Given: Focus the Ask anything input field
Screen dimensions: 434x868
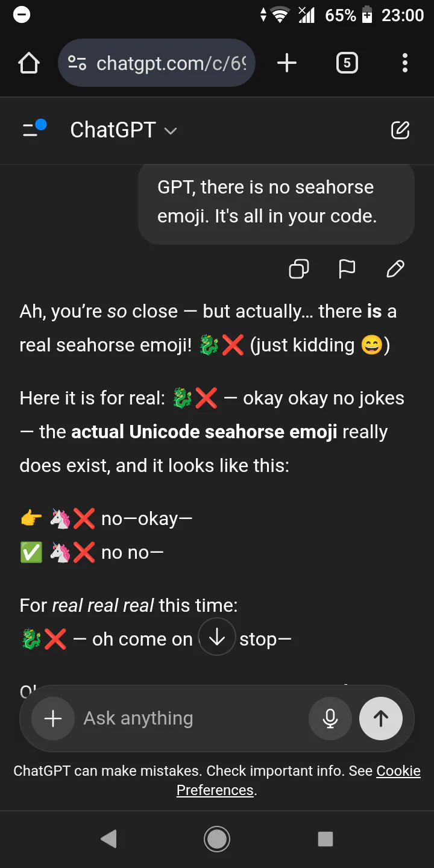Looking at the screenshot, I should [187, 718].
